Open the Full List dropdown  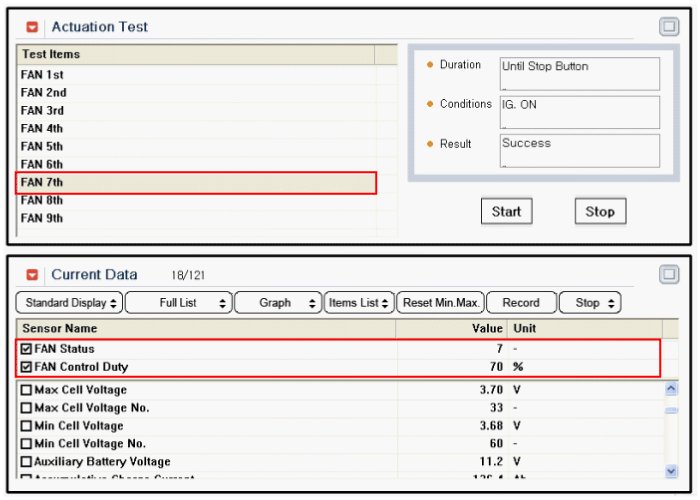click(179, 303)
